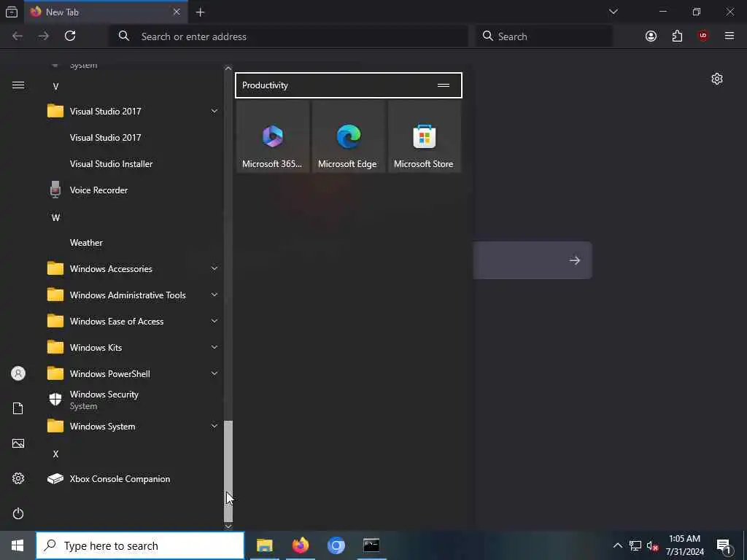This screenshot has height=560, width=747.
Task: Open network icon in system tray
Action: coord(635,545)
